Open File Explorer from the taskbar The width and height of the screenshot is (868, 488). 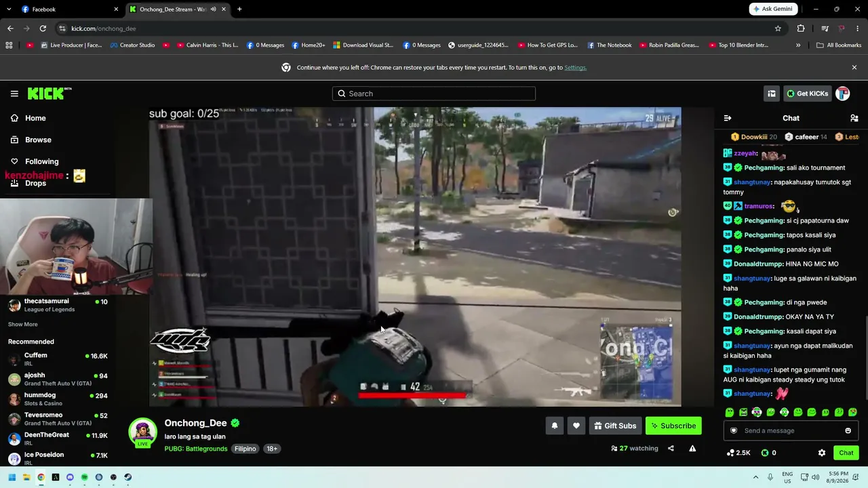pos(26,477)
